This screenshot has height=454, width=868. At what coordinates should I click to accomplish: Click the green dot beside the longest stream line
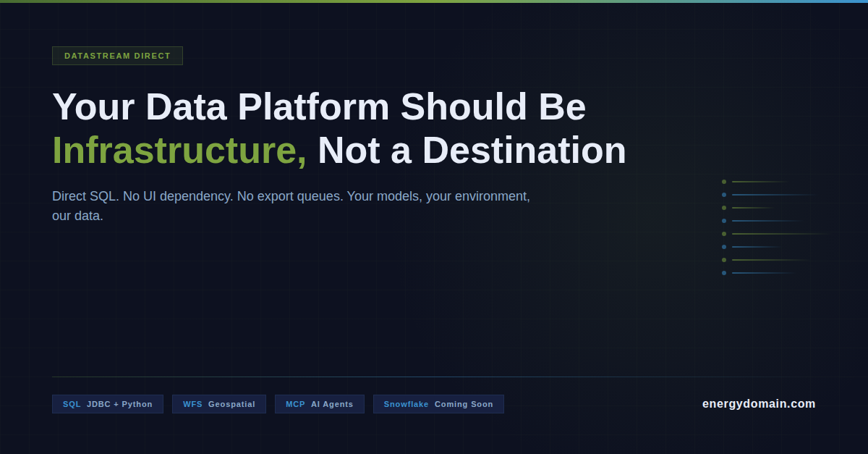(x=724, y=233)
